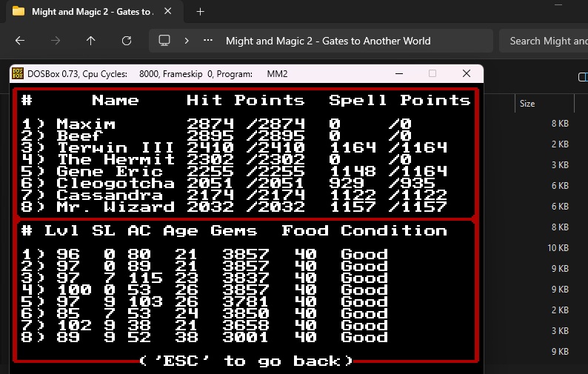Click the character name Mr. Wizard
This screenshot has width=588, height=374.
116,207
